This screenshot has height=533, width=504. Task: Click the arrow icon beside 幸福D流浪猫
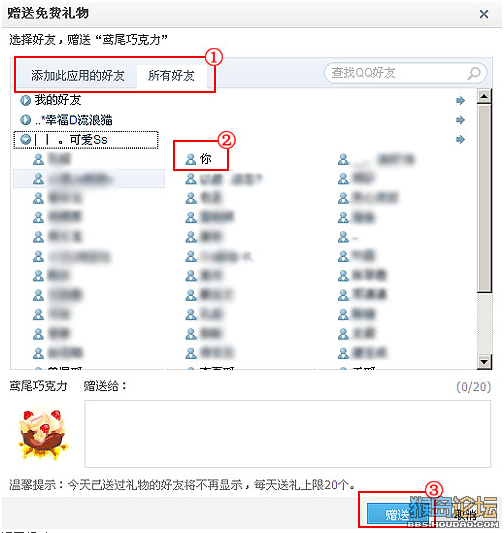[x=460, y=120]
